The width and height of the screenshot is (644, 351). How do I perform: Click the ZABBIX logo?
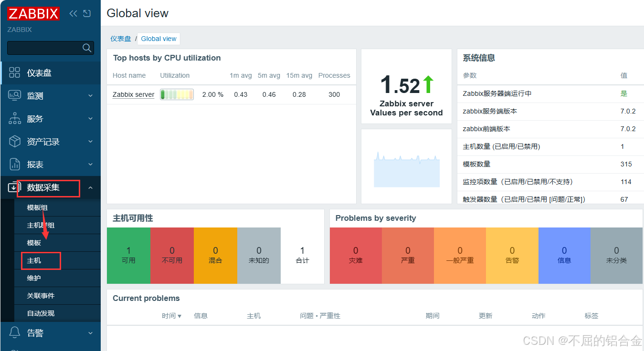(x=33, y=13)
